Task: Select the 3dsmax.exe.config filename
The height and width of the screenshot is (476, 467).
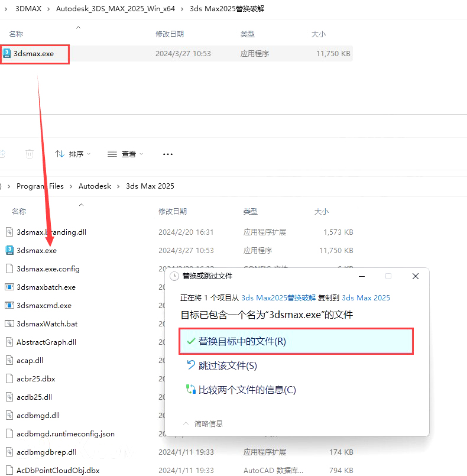Action: (x=48, y=268)
